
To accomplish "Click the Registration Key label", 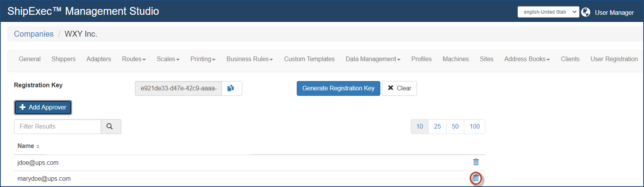I will [x=38, y=85].
